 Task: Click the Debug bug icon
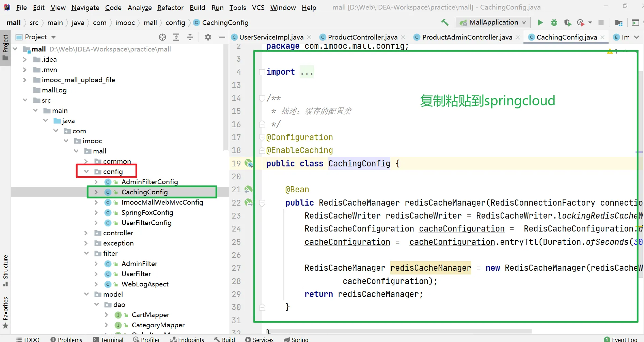pyautogui.click(x=554, y=23)
